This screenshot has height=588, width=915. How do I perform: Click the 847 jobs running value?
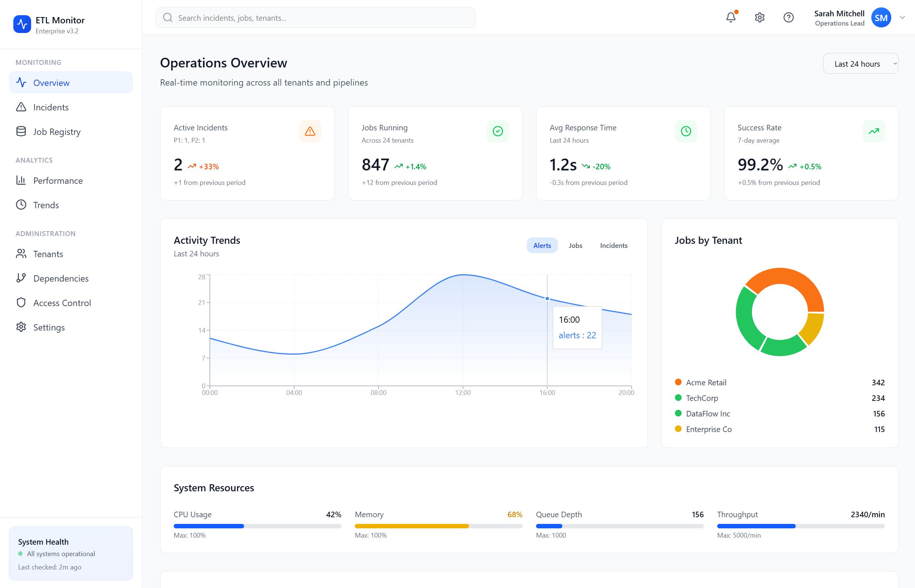(x=375, y=165)
